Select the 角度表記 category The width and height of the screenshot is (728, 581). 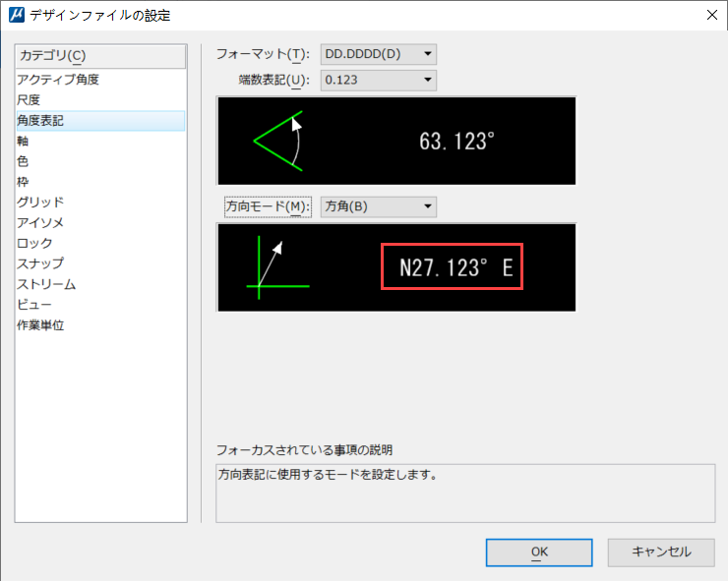pos(100,121)
